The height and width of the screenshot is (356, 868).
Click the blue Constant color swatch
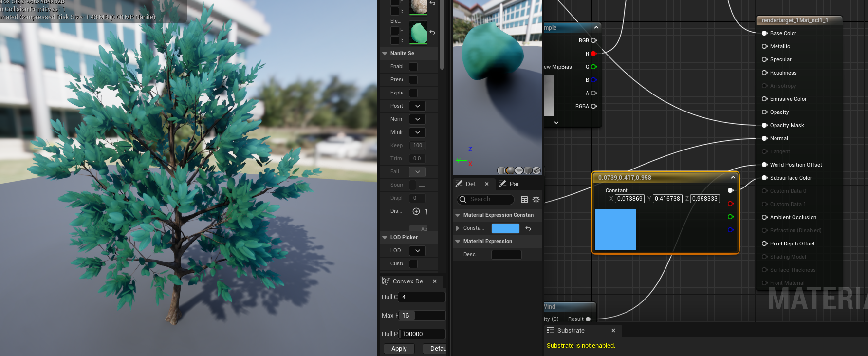[505, 228]
